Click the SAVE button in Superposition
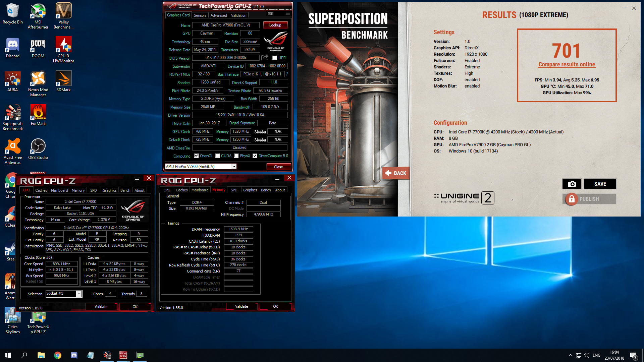The width and height of the screenshot is (644, 362). pos(600,184)
